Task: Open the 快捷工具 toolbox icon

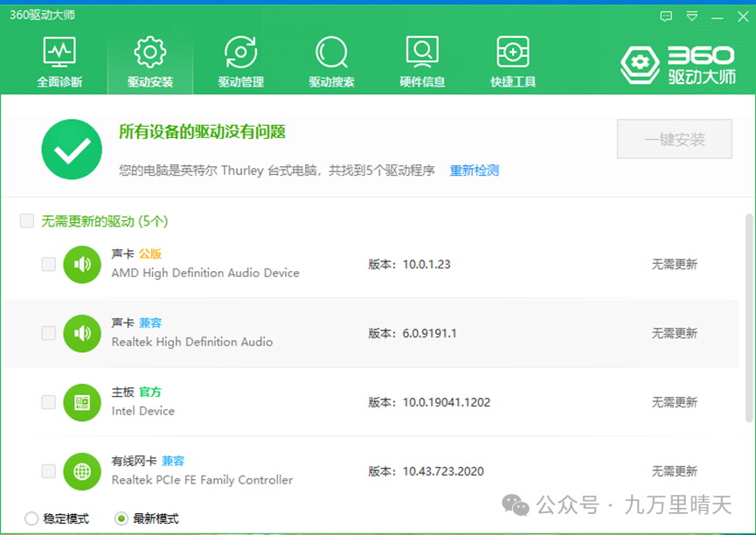Action: [x=513, y=52]
